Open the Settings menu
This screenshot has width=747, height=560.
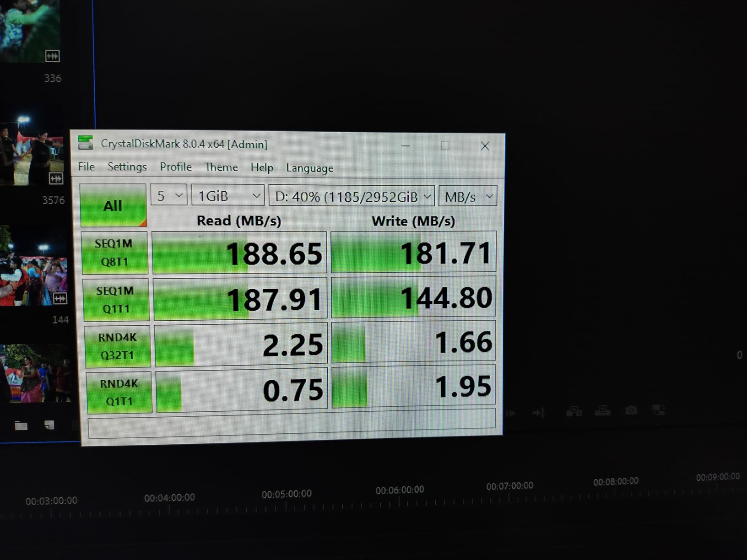tap(127, 167)
